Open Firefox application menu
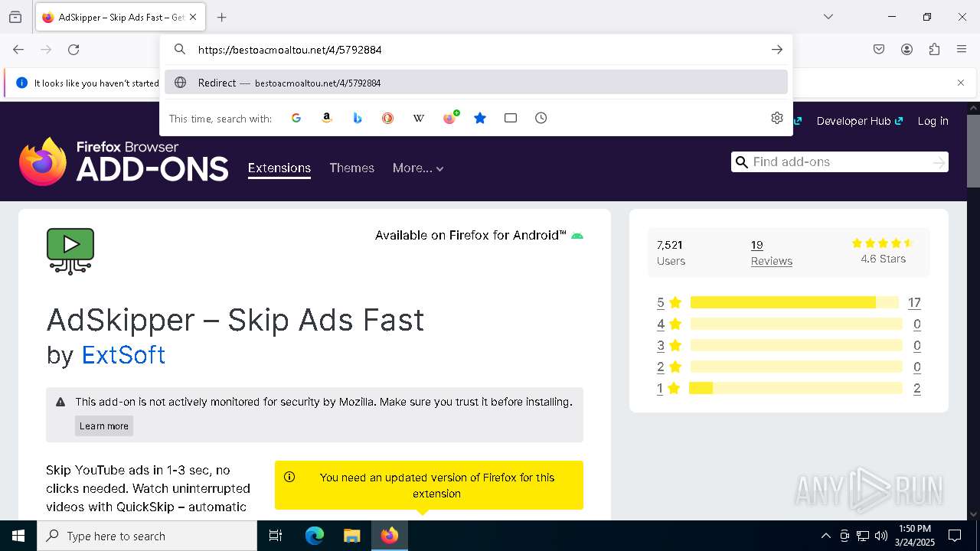The image size is (980, 551). point(962,50)
